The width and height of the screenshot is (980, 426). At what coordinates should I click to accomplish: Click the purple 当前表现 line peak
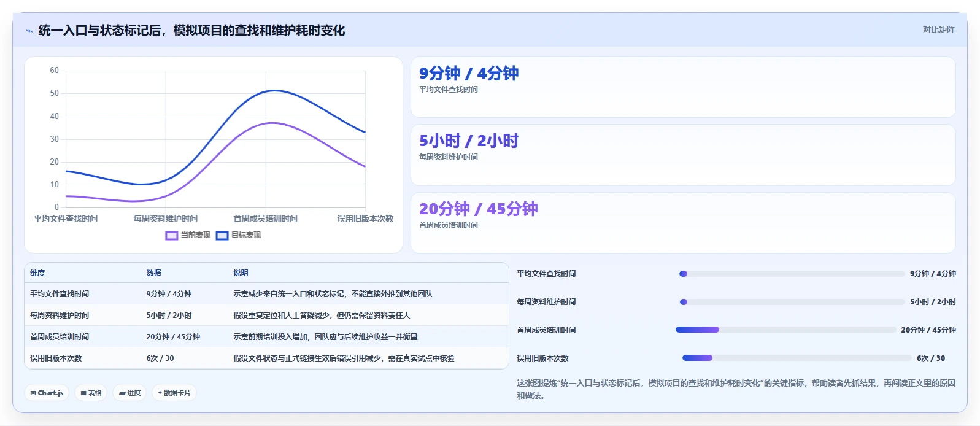tap(273, 123)
